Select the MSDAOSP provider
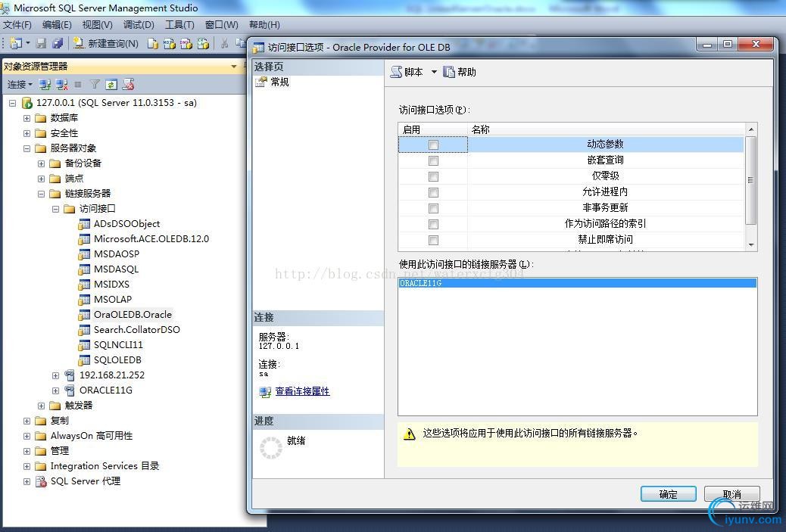The width and height of the screenshot is (786, 532). click(117, 254)
